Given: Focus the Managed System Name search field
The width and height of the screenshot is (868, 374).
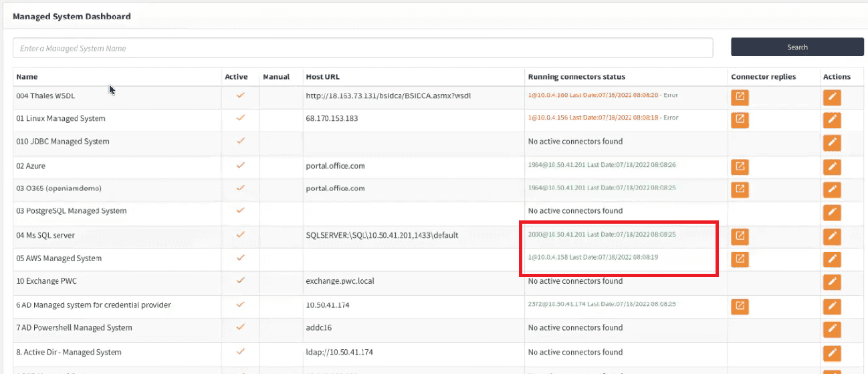Looking at the screenshot, I should click(362, 48).
